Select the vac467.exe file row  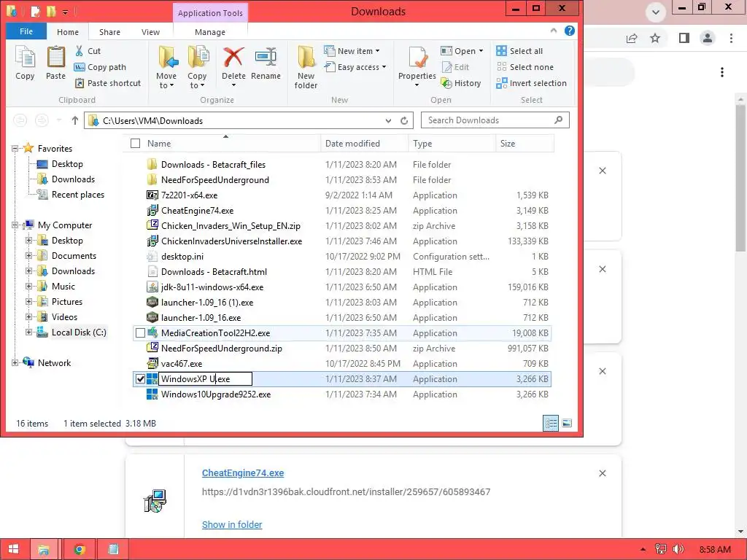click(x=342, y=364)
